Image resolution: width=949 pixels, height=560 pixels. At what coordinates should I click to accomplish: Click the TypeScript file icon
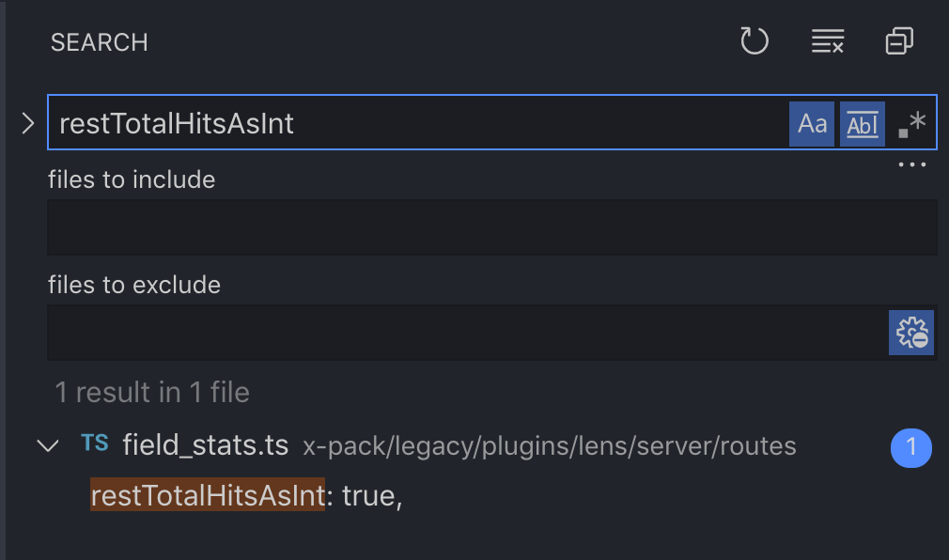94,443
